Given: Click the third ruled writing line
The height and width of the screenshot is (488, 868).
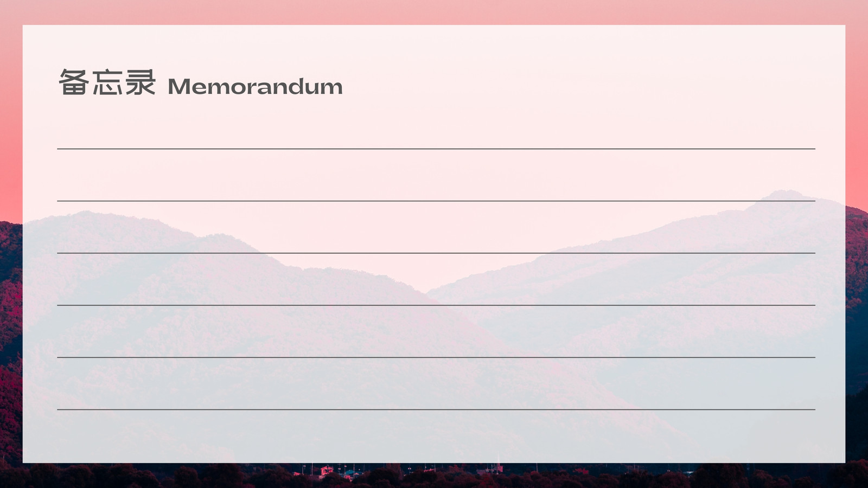Looking at the screenshot, I should pyautogui.click(x=436, y=253).
